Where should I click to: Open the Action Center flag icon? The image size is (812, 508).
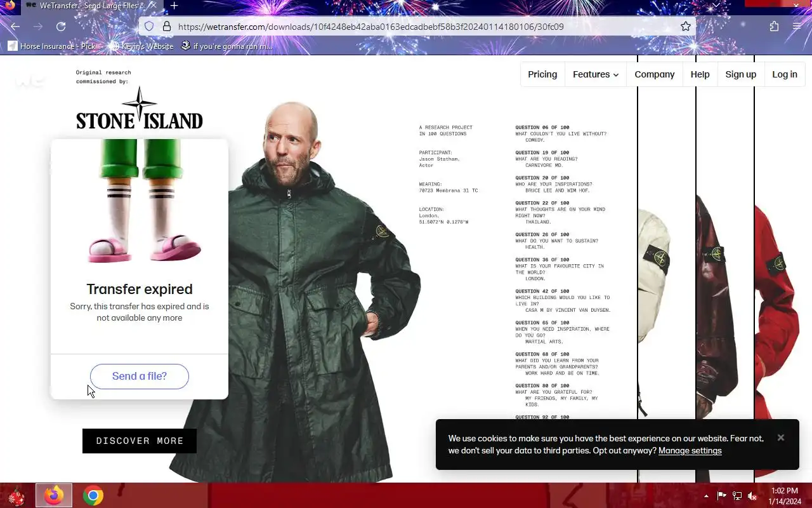(x=722, y=496)
